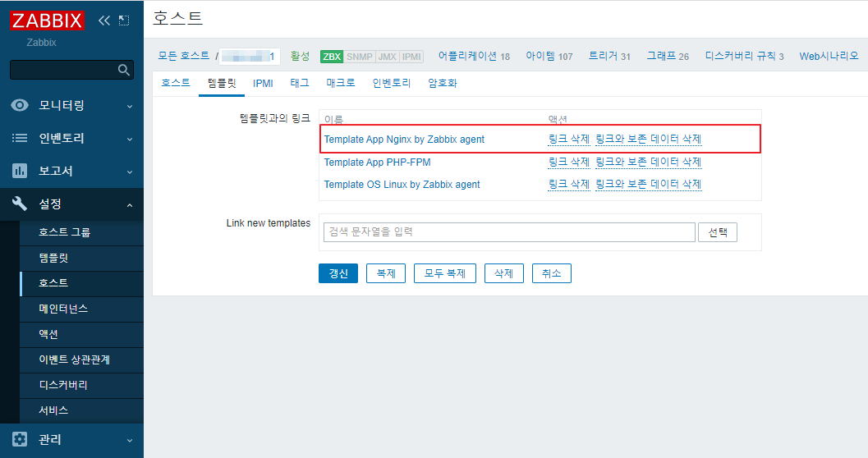Expand the 관리 menu chevron
Screen dimensions: 868x458
click(130, 441)
